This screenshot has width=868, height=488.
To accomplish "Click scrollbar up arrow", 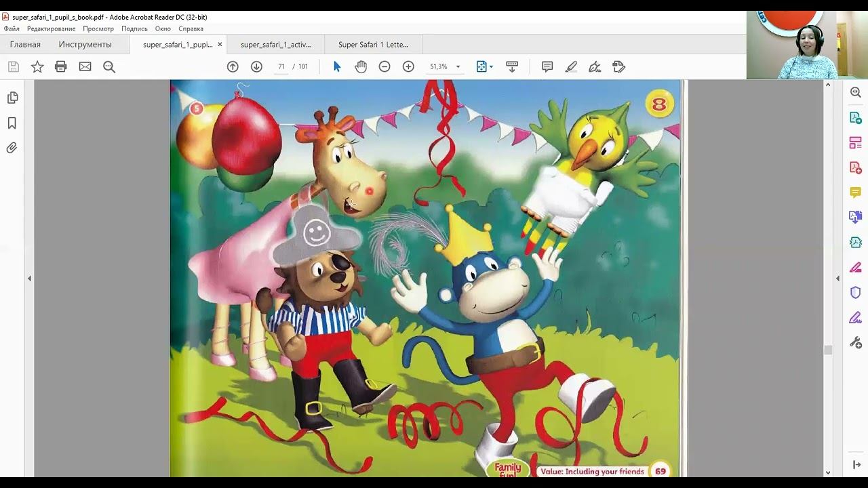I will tap(828, 85).
